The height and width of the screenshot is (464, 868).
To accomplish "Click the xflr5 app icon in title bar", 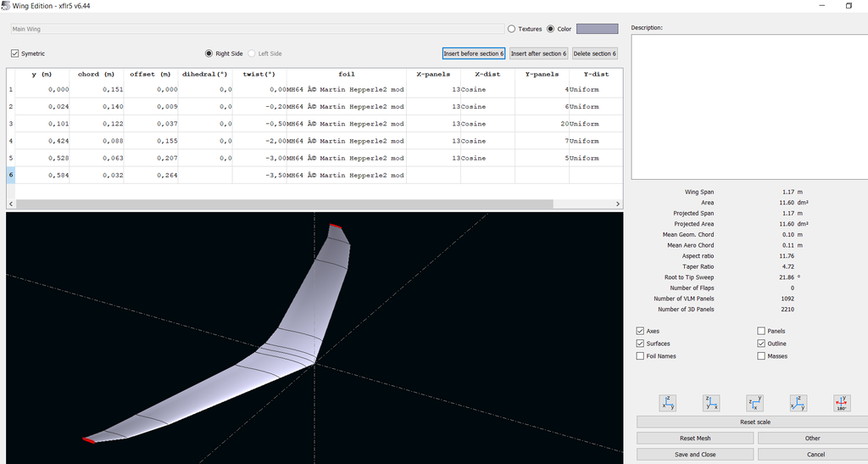I will tap(6, 5).
